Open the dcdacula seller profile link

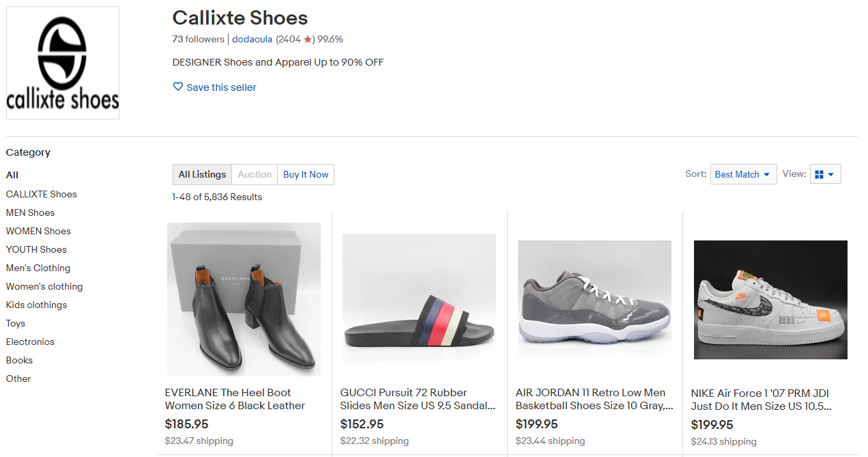coord(252,39)
